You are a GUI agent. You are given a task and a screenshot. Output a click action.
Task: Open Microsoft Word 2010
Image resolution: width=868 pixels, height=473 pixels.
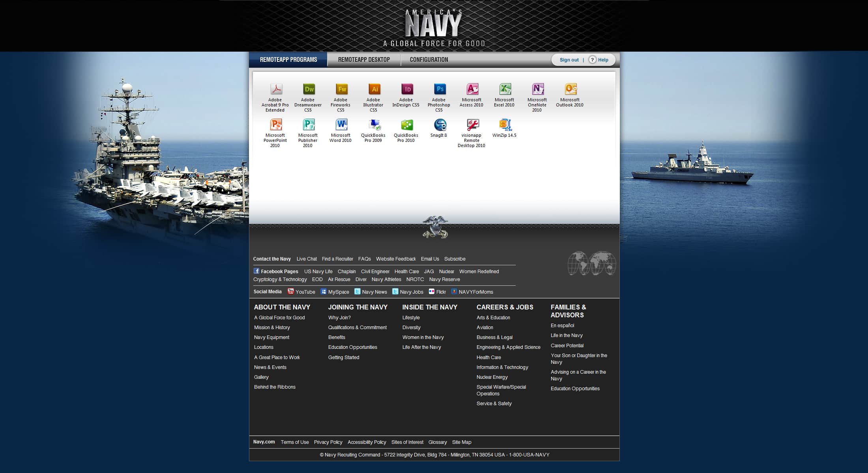341,130
